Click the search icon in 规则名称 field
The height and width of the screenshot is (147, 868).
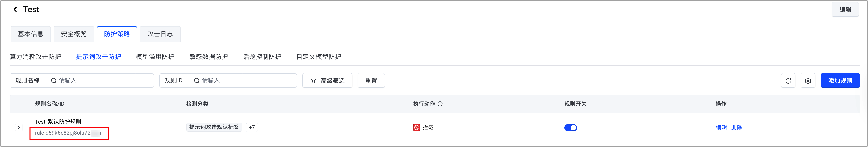coord(53,81)
